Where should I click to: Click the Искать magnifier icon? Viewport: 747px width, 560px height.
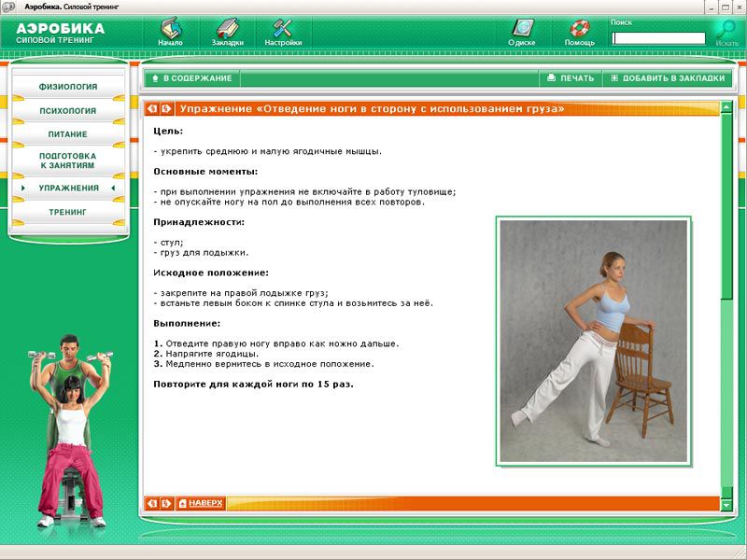(726, 30)
